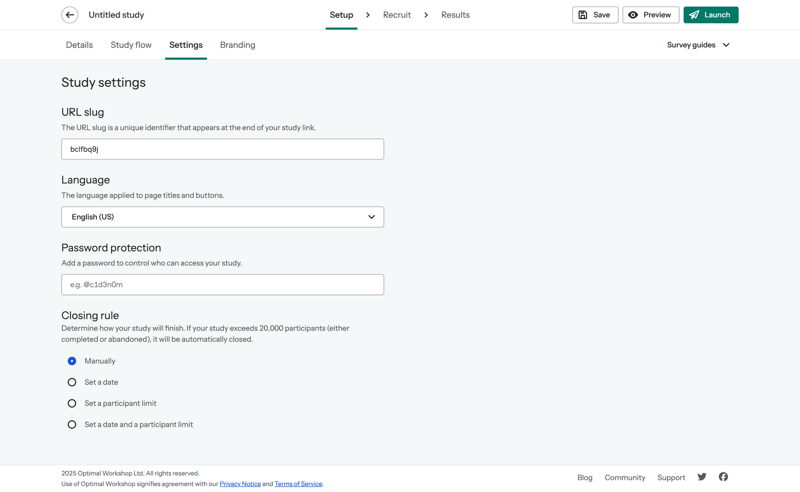Open the Twitter icon in footer

pos(702,477)
